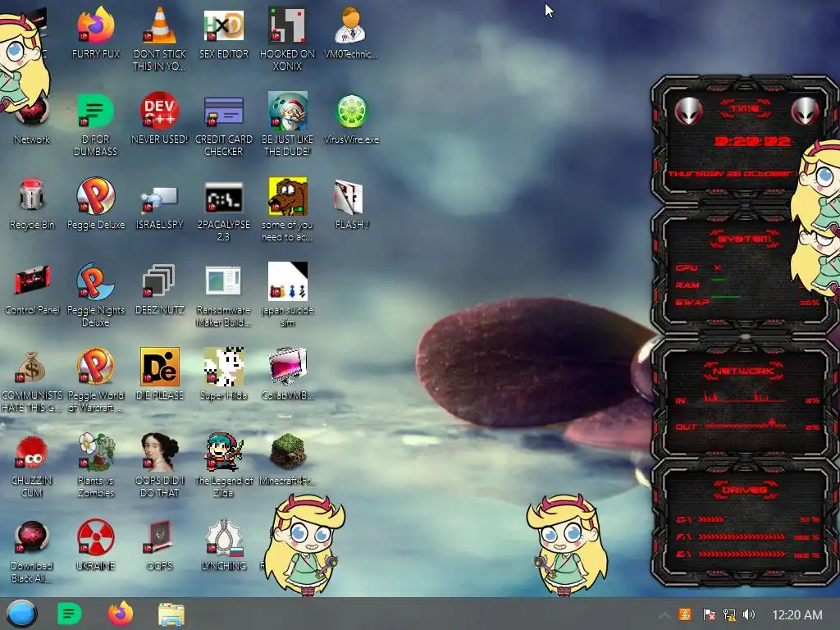
Task: Open the Start orb on the taskbar
Action: coord(21,614)
